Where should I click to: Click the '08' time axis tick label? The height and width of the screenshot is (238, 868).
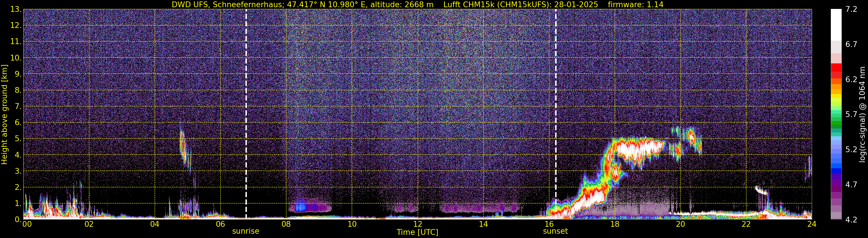point(286,224)
